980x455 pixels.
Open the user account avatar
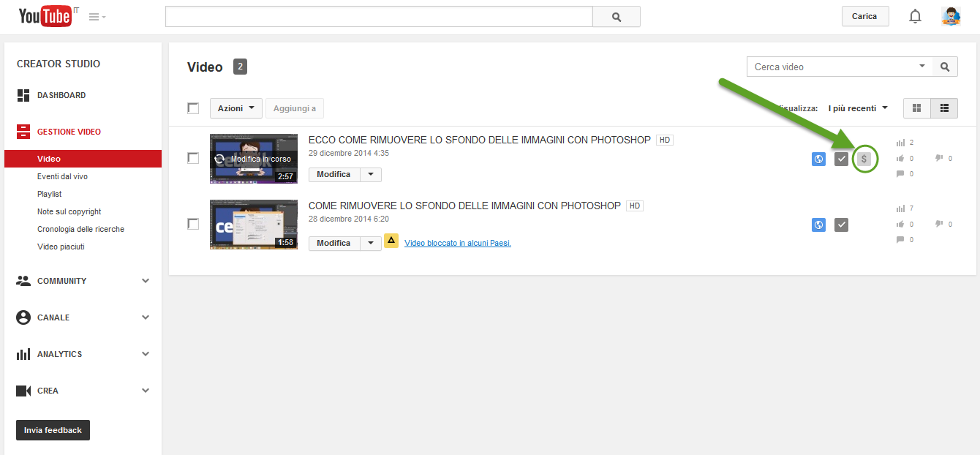pos(951,16)
